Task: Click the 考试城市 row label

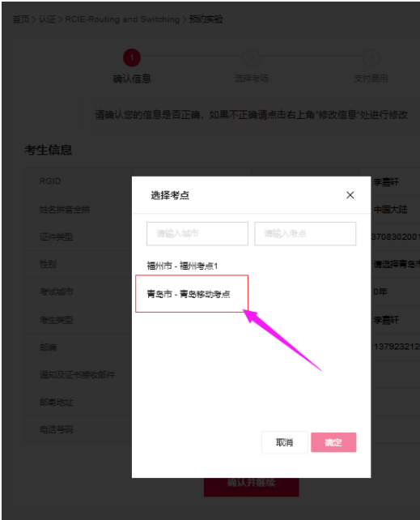Action: (57, 292)
